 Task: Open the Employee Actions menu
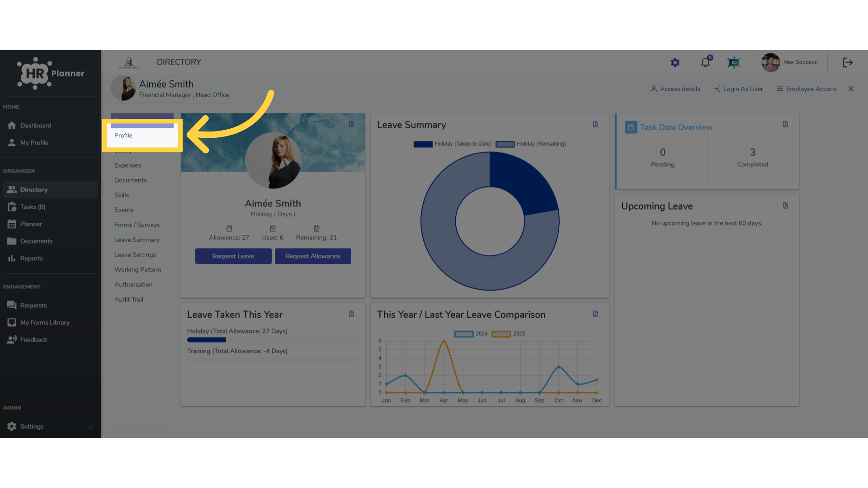pyautogui.click(x=807, y=89)
